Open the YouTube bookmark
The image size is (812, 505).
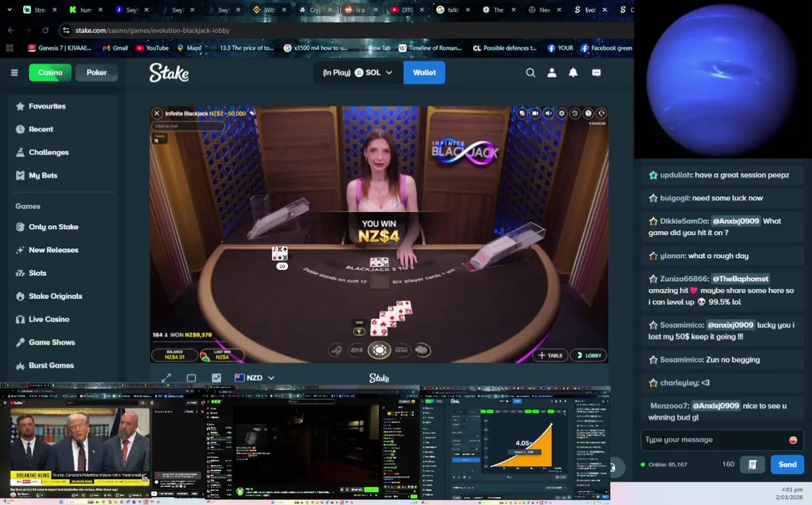[152, 48]
